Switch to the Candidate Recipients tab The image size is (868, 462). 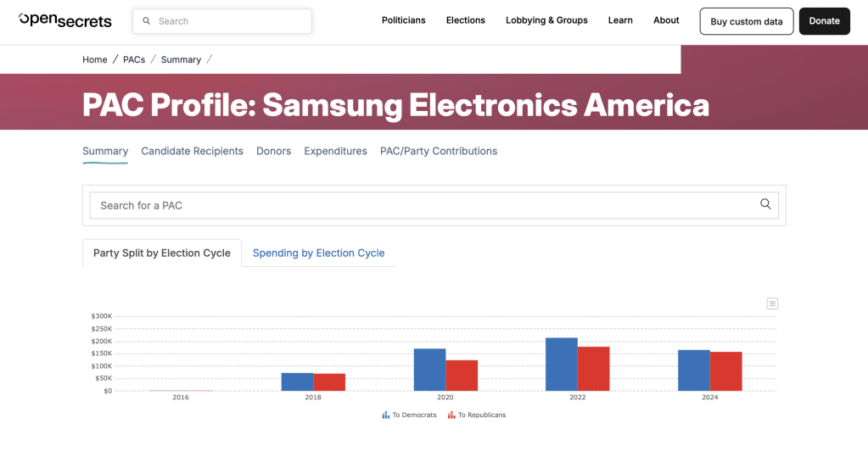pos(192,151)
